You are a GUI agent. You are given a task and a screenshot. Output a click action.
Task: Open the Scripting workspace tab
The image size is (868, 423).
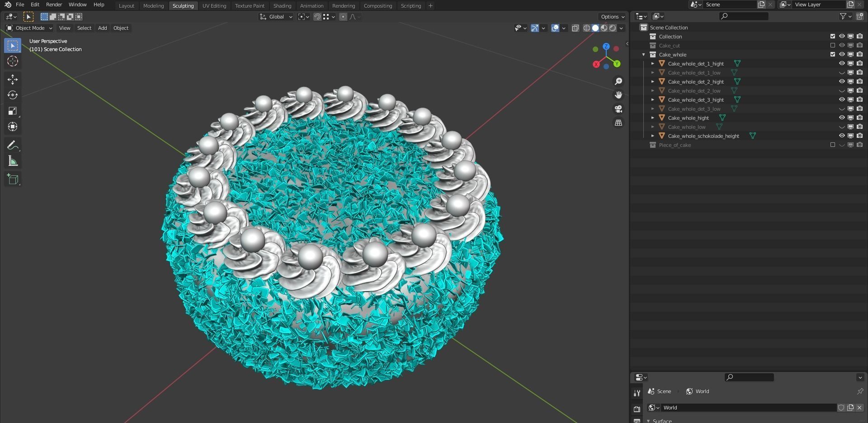[x=411, y=6]
